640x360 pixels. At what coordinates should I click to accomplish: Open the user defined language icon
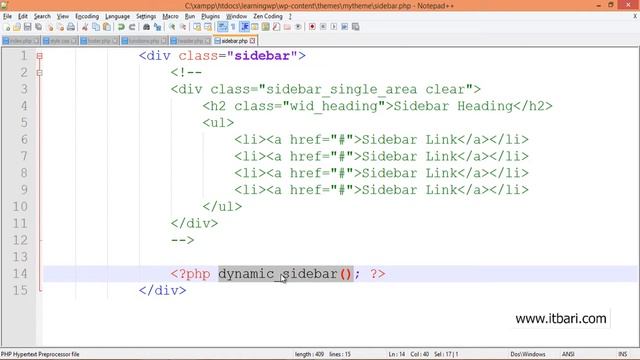point(255,27)
